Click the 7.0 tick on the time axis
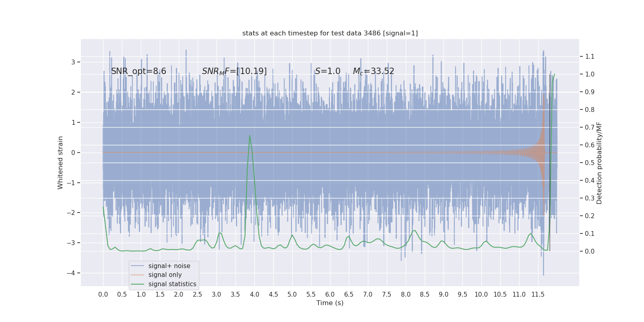 (368, 294)
